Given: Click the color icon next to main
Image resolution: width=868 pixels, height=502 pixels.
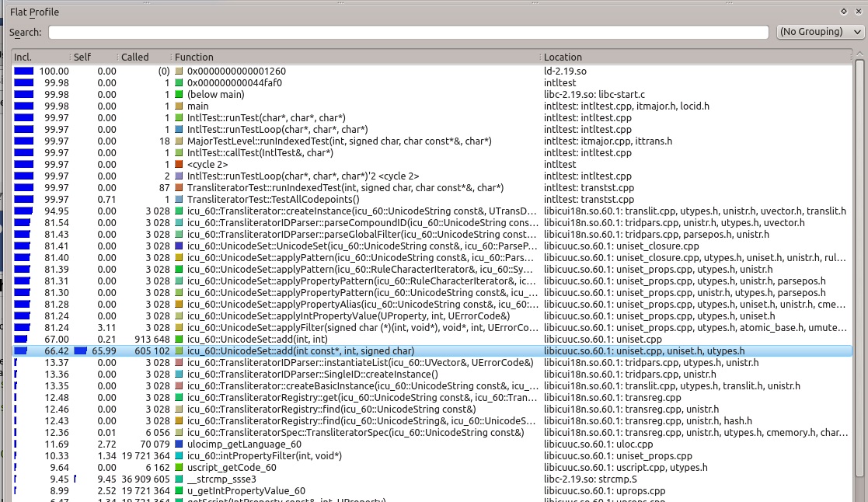Looking at the screenshot, I should coord(180,106).
